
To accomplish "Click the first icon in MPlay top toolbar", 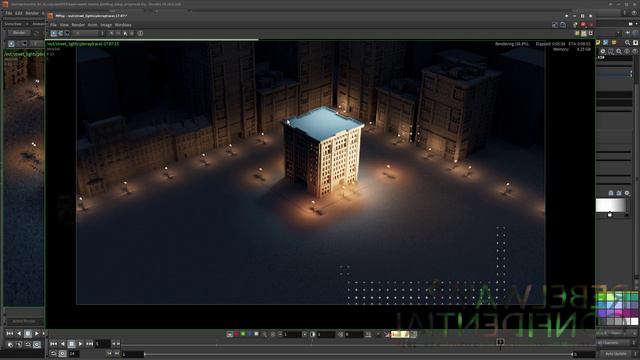I will click(53, 33).
